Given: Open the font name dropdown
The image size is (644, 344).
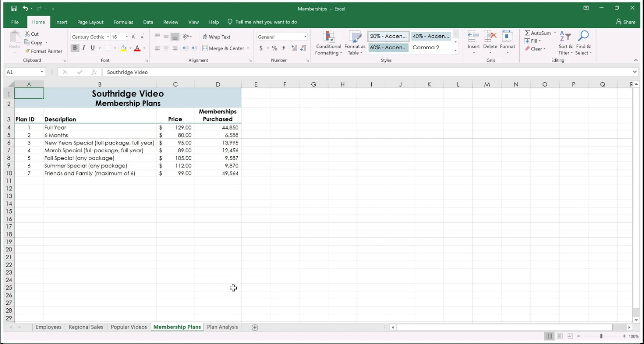Looking at the screenshot, I should 108,37.
